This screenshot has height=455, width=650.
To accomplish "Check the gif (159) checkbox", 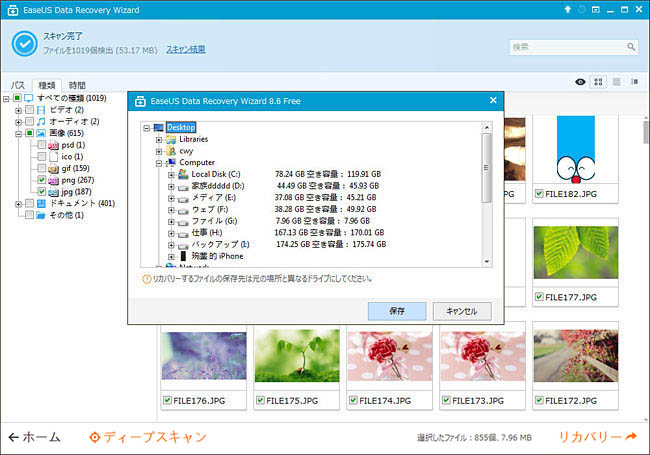I will pos(41,168).
